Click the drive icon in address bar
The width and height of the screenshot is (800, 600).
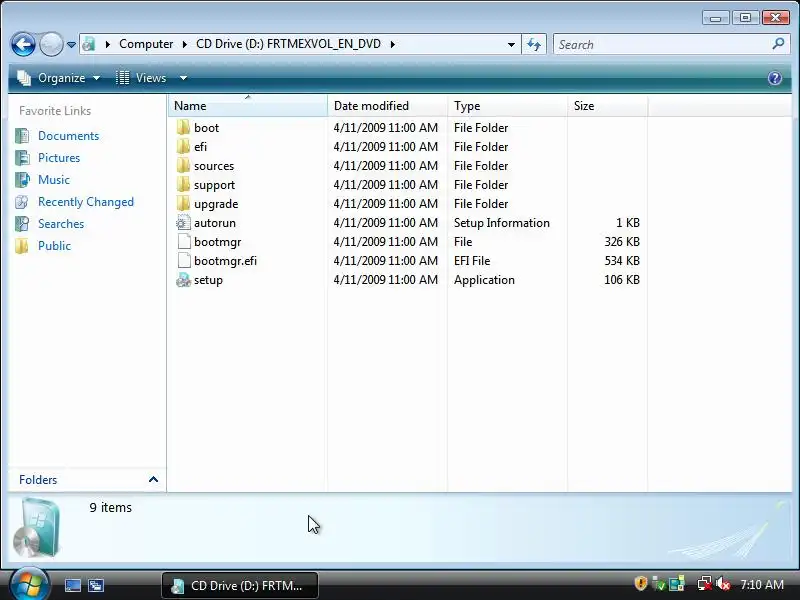[x=89, y=44]
